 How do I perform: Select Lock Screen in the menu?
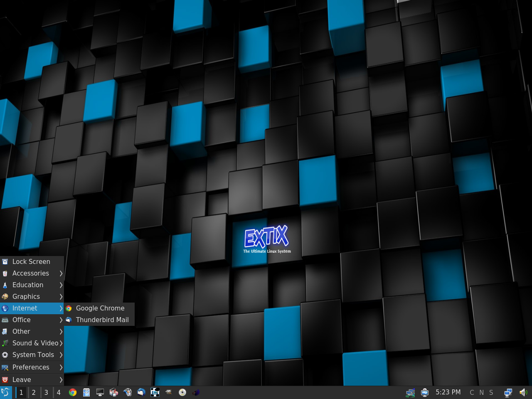pos(32,262)
